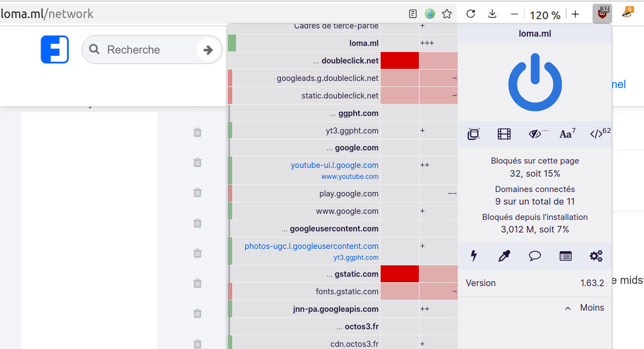Click the youtube-ui.l.google.com hostname
This screenshot has height=349, width=644.
click(334, 165)
